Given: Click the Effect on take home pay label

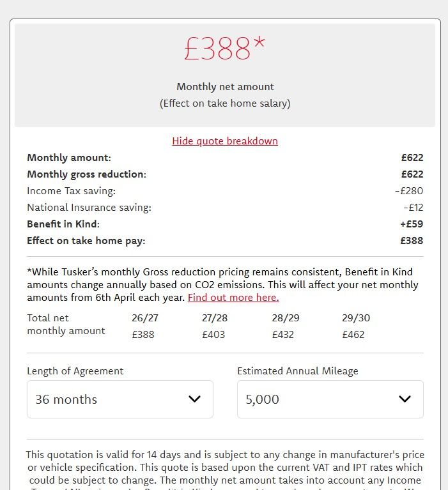Looking at the screenshot, I should click(86, 241).
